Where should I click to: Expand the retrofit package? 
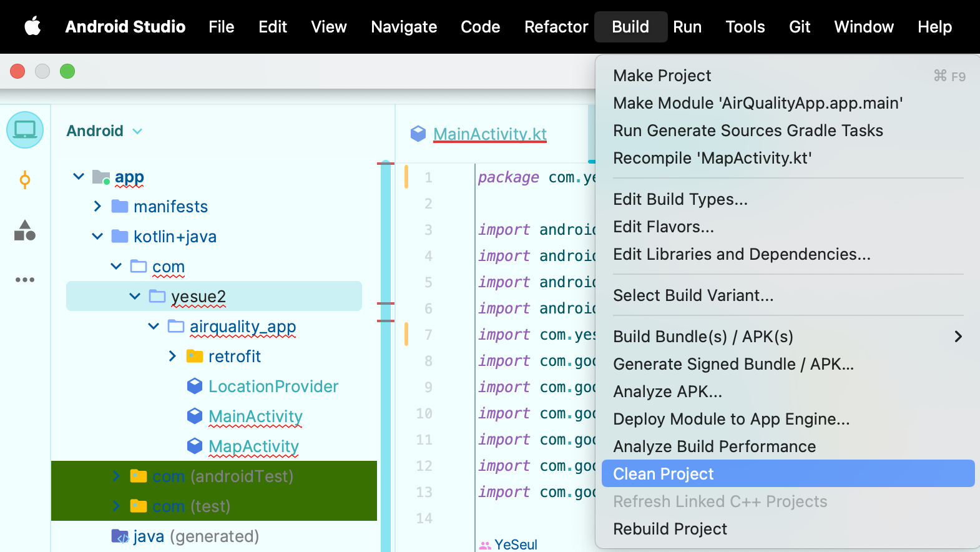click(172, 357)
